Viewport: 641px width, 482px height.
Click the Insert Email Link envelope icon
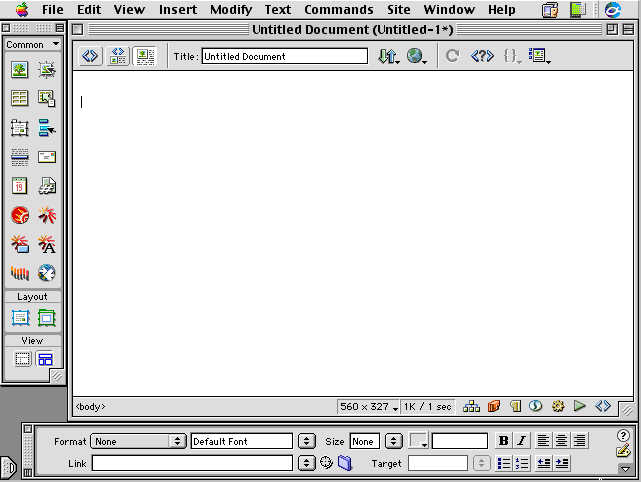pyautogui.click(x=46, y=157)
